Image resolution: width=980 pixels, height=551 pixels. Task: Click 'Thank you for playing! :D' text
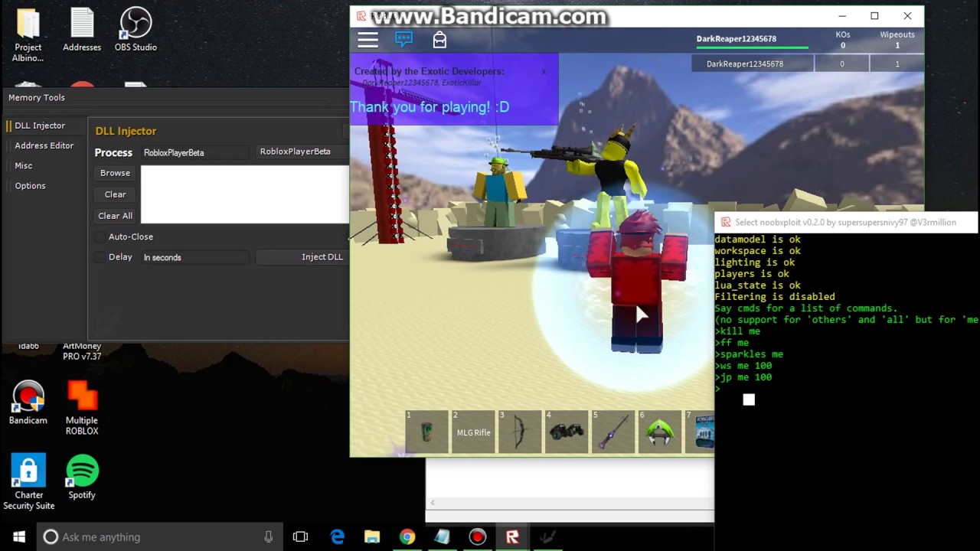(430, 107)
